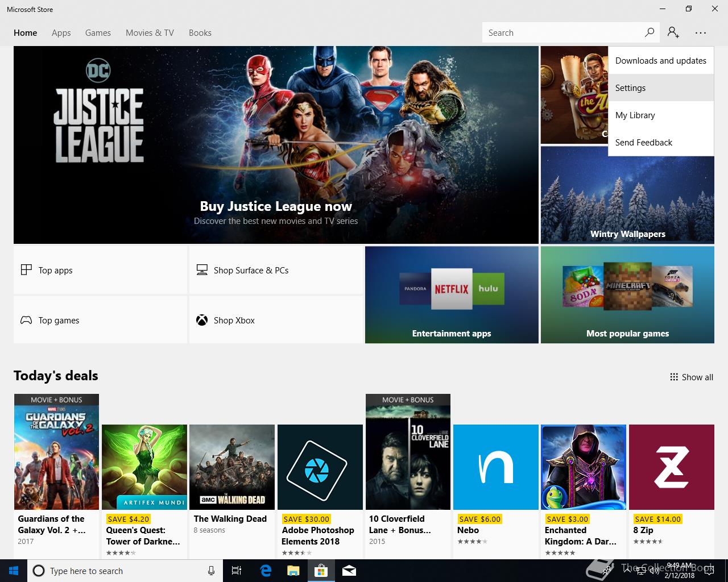
Task: Click the Candy Crush Soda icon
Action: 583,286
